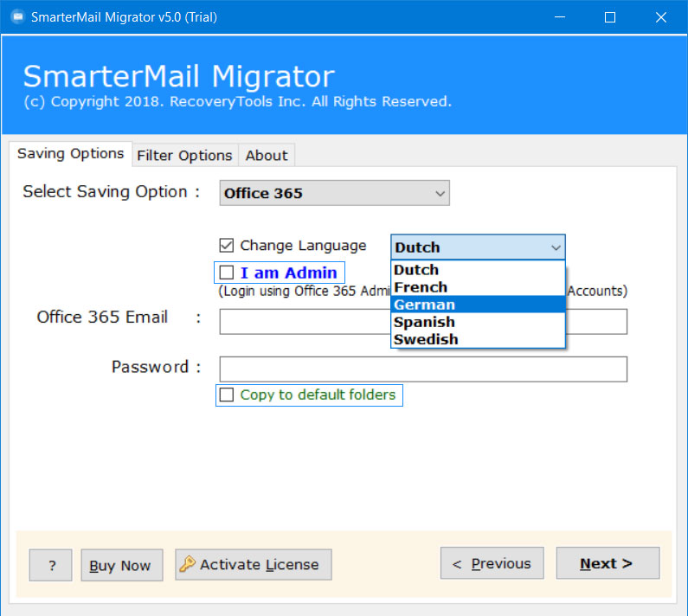The width and height of the screenshot is (688, 616).
Task: Go back with the Previous button
Action: pyautogui.click(x=492, y=563)
